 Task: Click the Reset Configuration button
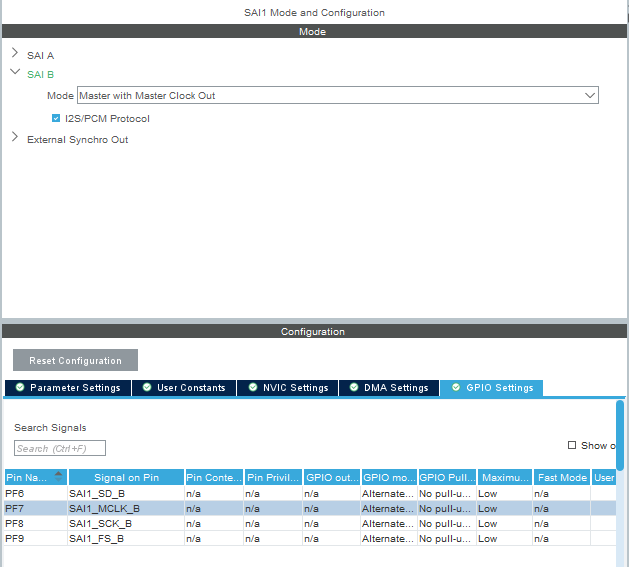click(x=75, y=360)
